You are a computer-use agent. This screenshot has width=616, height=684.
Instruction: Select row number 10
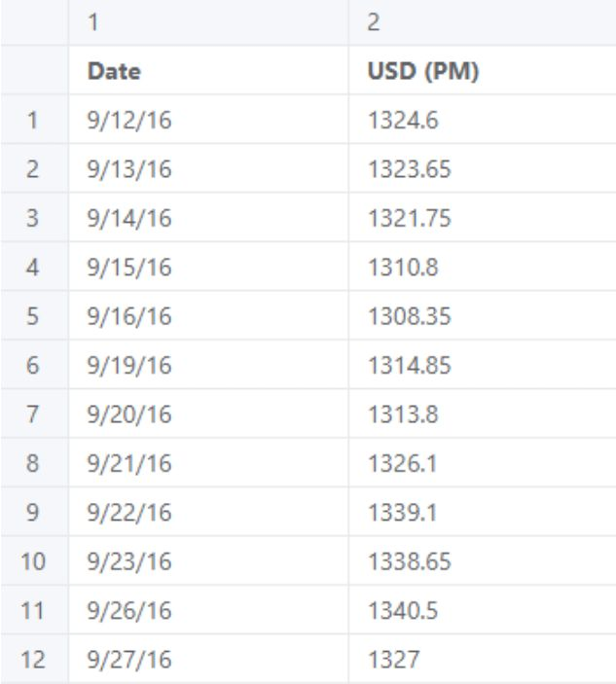pyautogui.click(x=34, y=561)
